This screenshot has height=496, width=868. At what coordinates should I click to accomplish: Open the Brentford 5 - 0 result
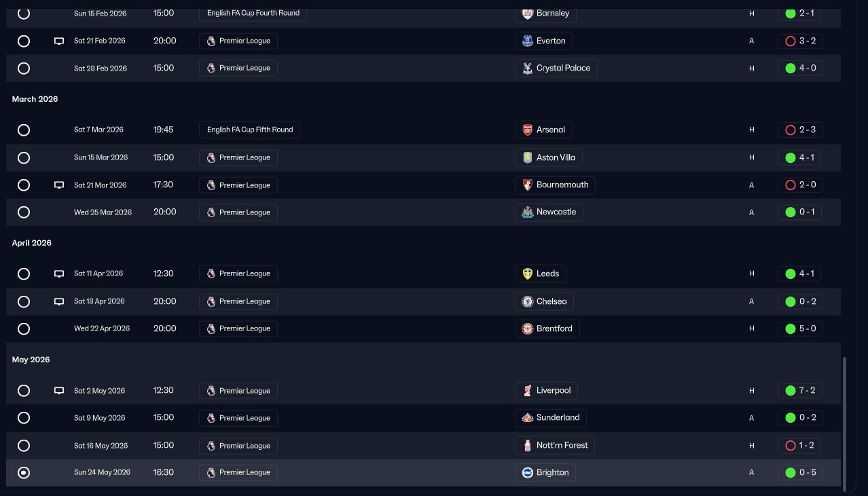tap(800, 329)
